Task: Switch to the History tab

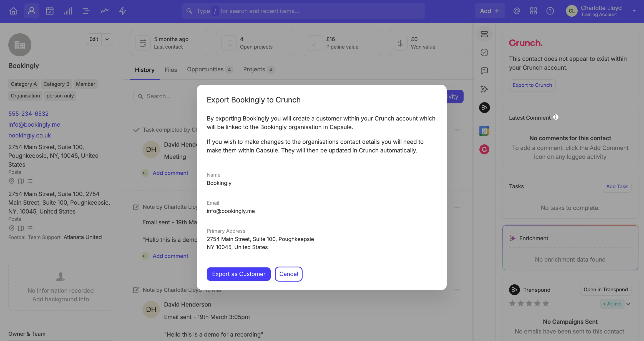Action: [145, 70]
